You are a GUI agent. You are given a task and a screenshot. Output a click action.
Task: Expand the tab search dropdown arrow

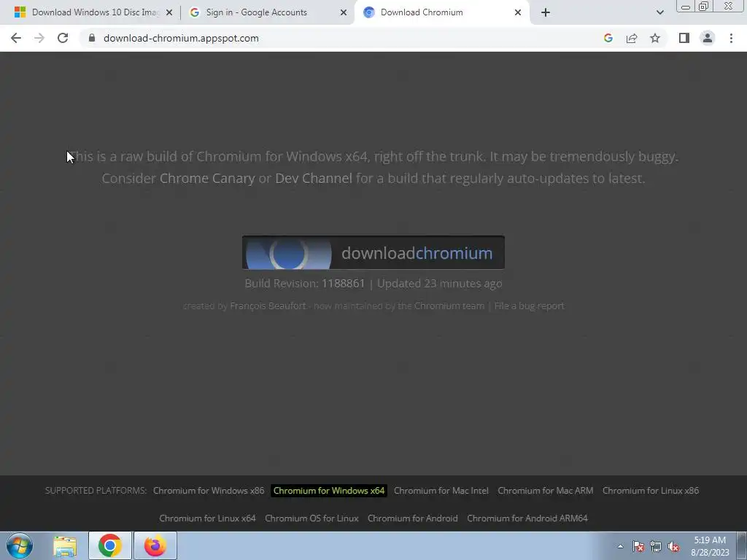point(659,12)
